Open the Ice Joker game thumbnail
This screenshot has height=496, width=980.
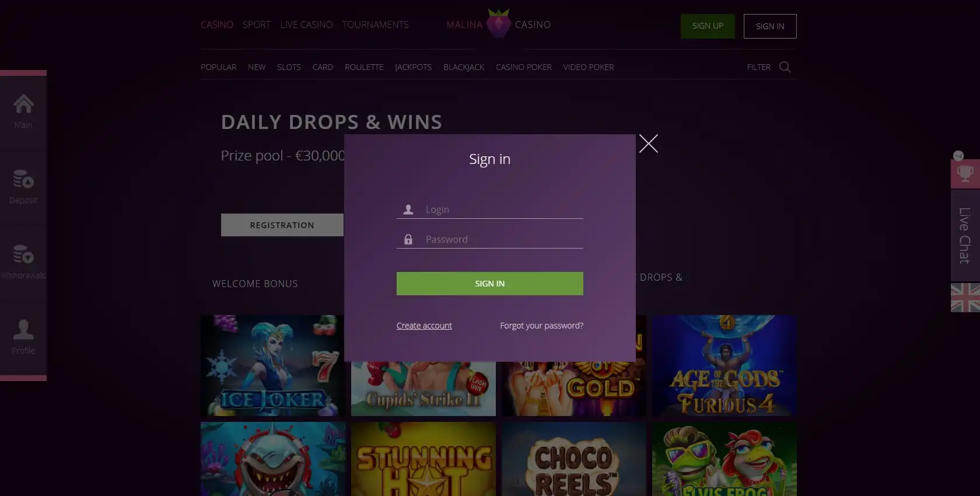272,366
